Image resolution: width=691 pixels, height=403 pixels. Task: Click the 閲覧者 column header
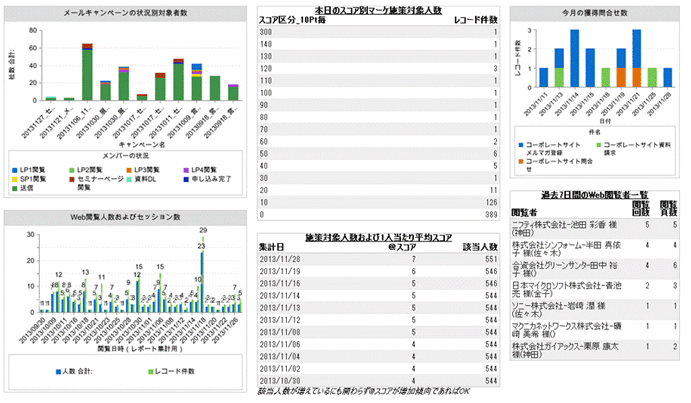(x=524, y=213)
